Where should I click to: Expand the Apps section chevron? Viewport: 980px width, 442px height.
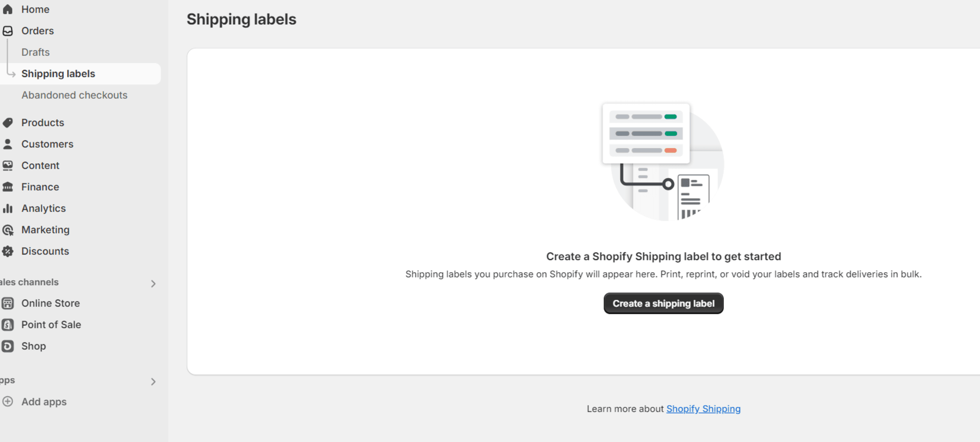point(153,381)
